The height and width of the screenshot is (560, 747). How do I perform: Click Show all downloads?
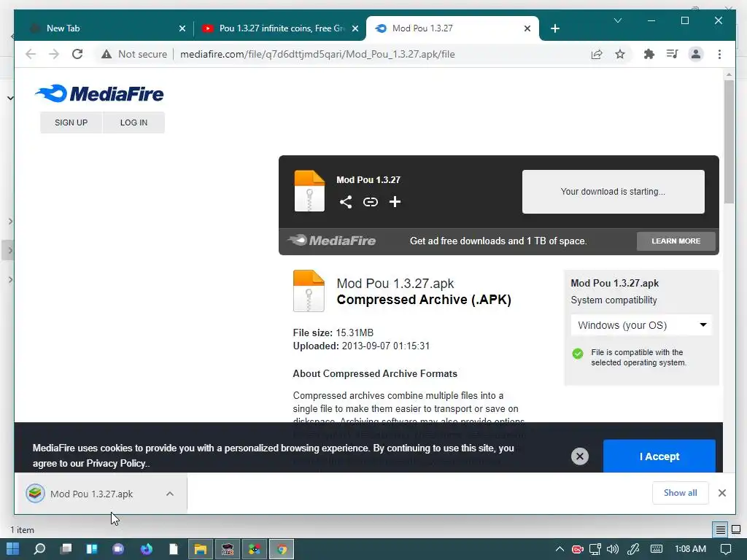click(x=681, y=493)
